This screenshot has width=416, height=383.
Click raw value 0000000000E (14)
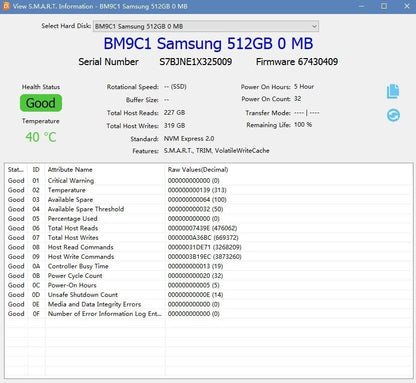195,295
